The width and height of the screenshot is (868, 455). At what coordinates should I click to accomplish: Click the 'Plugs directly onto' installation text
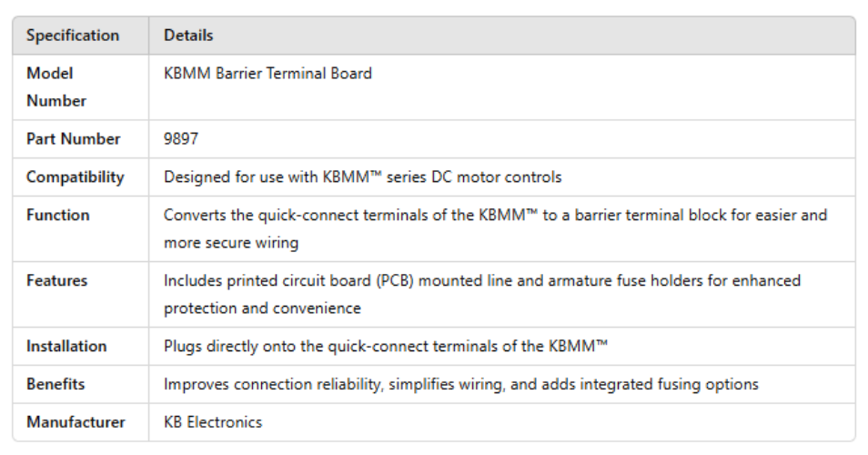[386, 347]
